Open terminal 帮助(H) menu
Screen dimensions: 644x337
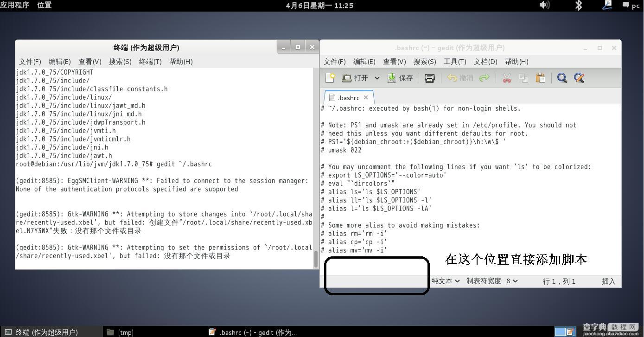(x=181, y=62)
